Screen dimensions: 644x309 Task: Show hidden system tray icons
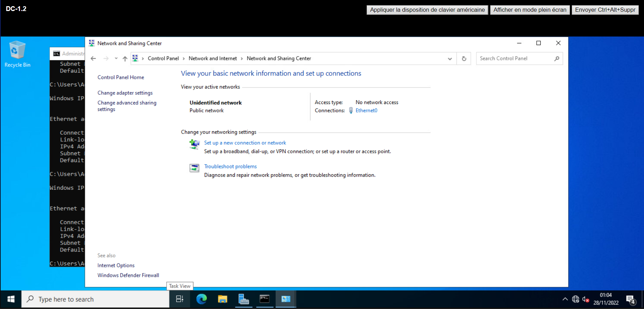pyautogui.click(x=565, y=299)
